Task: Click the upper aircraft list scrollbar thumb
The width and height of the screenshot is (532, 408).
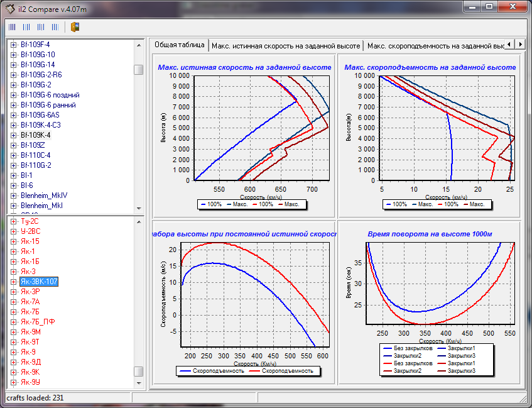Action: click(138, 70)
